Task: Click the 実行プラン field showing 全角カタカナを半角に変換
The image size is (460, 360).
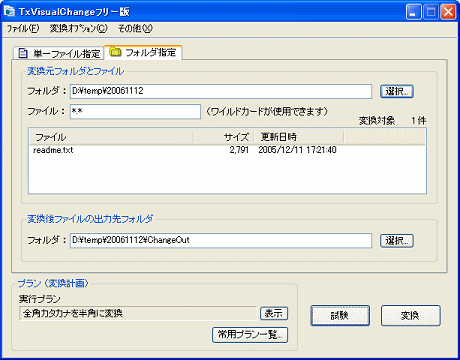Action: pyautogui.click(x=138, y=313)
